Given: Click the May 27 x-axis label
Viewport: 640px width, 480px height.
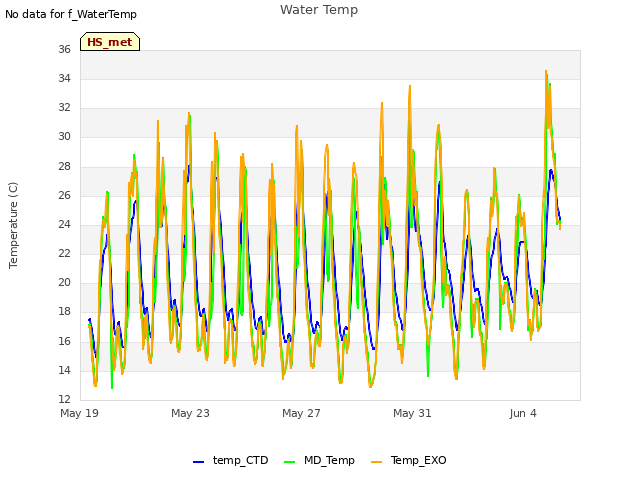Looking at the screenshot, I should pyautogui.click(x=301, y=413).
